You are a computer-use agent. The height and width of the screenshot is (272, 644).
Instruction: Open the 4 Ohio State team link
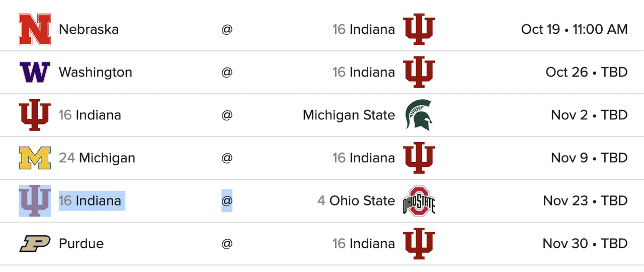356,200
